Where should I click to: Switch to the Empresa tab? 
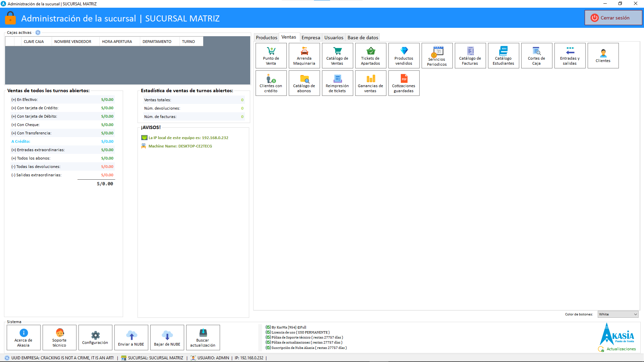click(x=311, y=38)
